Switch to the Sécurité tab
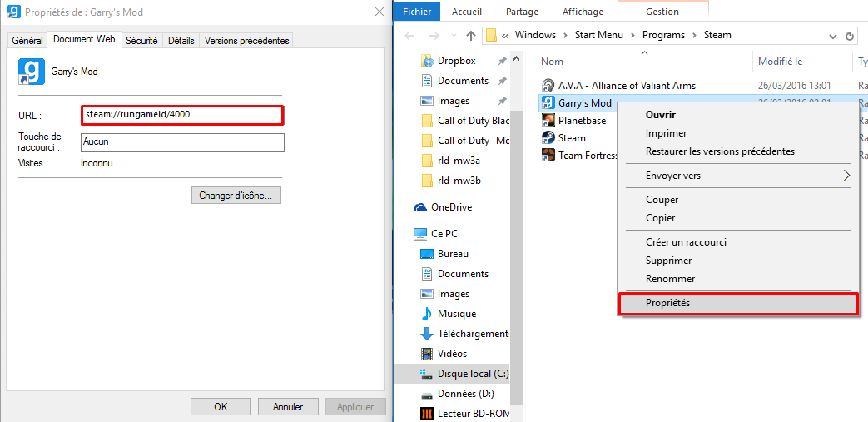This screenshot has height=422, width=868. tap(141, 41)
